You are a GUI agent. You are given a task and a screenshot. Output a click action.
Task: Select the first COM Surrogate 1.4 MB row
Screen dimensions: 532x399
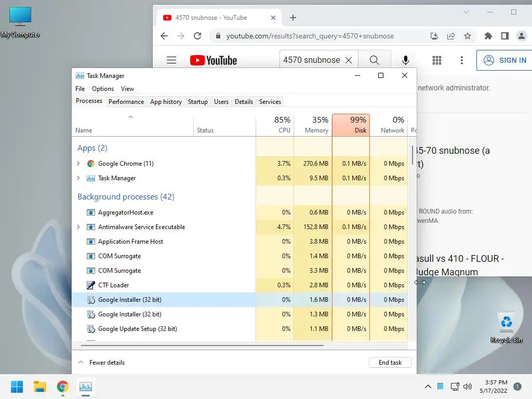(x=240, y=256)
